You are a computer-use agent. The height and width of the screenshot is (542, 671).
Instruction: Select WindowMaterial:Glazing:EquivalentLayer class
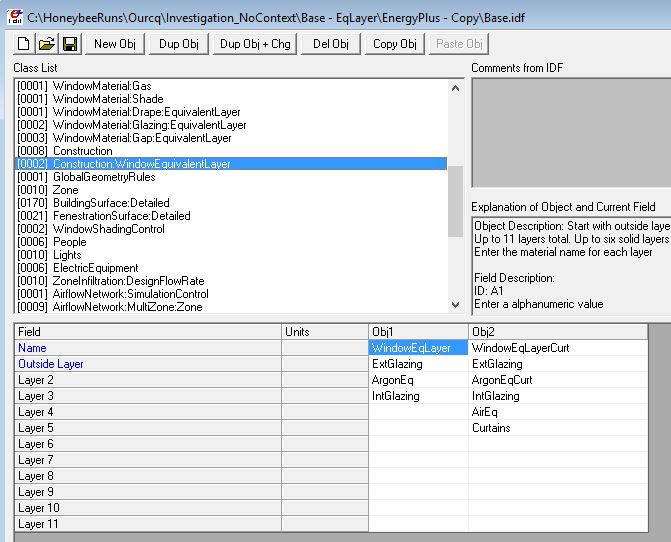[x=231, y=125]
